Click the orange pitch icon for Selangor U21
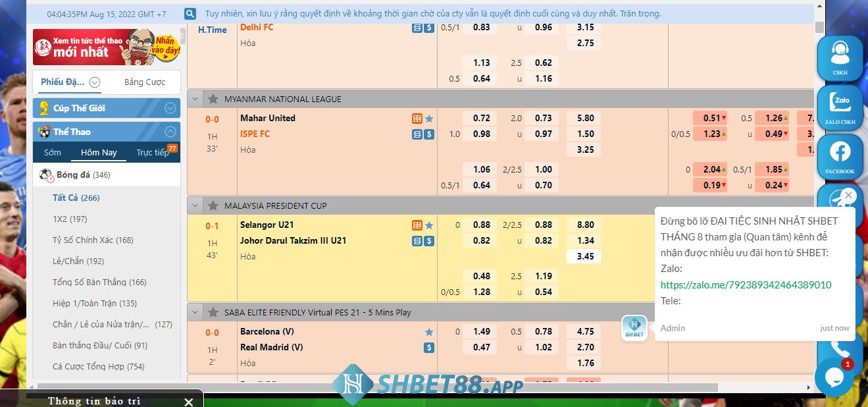Viewport: 868px width, 407px height. [x=417, y=225]
